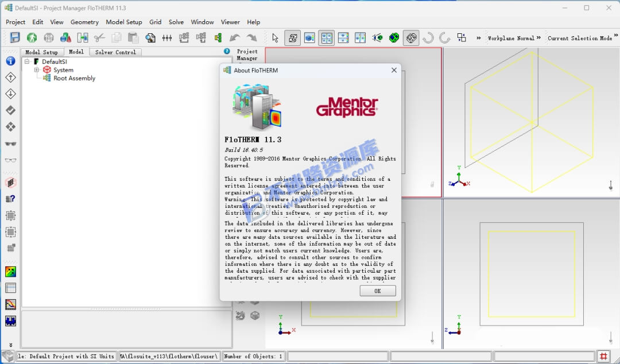Screen dimensions: 620x364
Task: Collapse the DefaultSI tree node
Action: pos(27,61)
